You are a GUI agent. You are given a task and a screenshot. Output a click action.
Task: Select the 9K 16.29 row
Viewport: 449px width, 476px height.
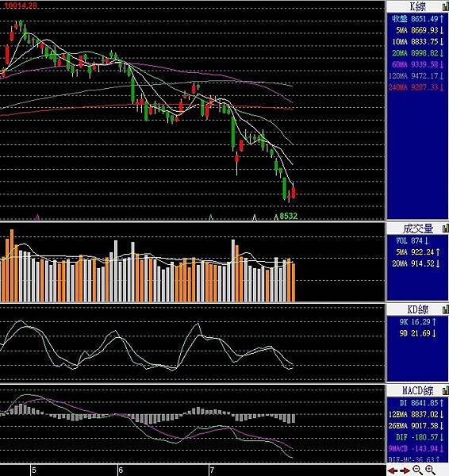pos(418,322)
